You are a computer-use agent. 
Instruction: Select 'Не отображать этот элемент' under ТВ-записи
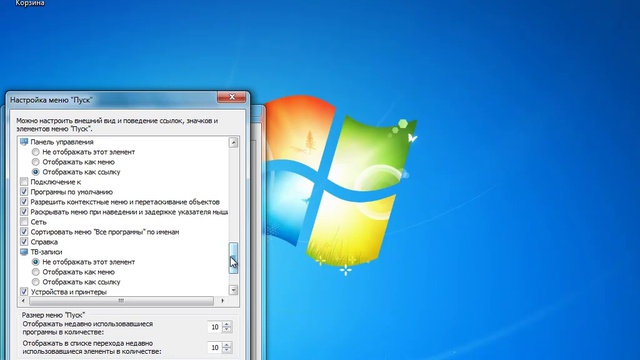(x=36, y=262)
